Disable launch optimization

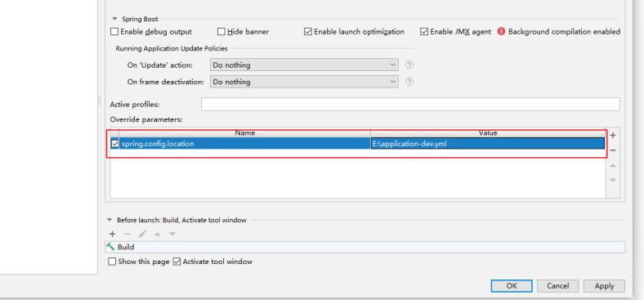pyautogui.click(x=308, y=32)
